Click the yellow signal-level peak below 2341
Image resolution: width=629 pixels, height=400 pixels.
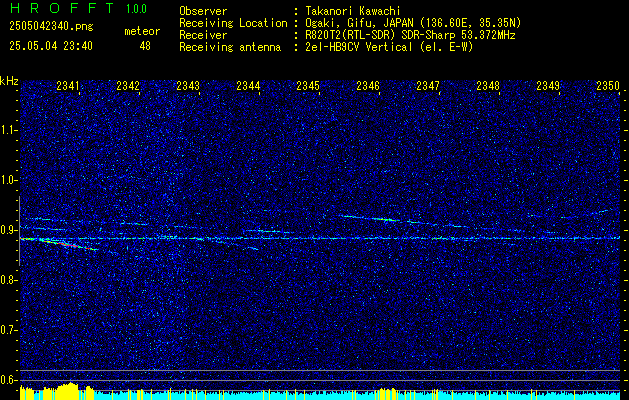(70, 389)
